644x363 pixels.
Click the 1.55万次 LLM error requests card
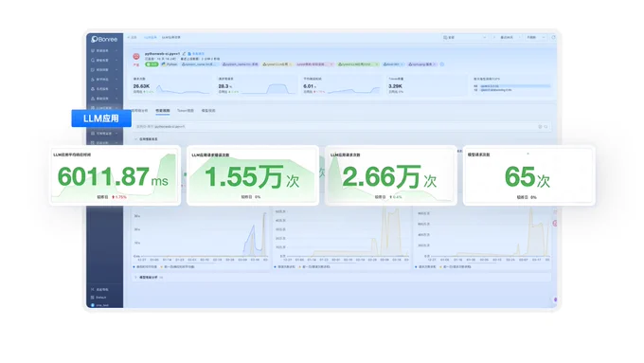[253, 175]
